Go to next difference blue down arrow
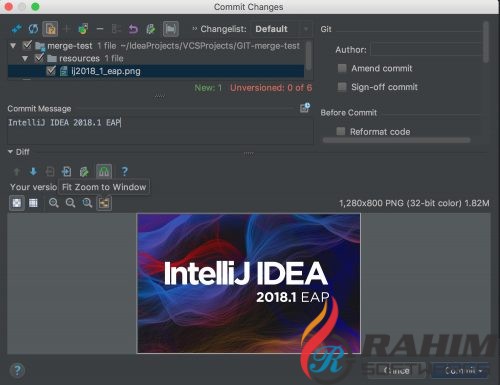This screenshot has width=500, height=385. tap(33, 171)
